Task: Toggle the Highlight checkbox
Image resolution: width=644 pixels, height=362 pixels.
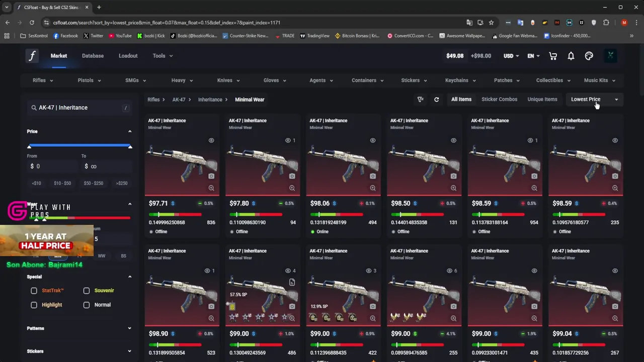Action: (x=34, y=305)
